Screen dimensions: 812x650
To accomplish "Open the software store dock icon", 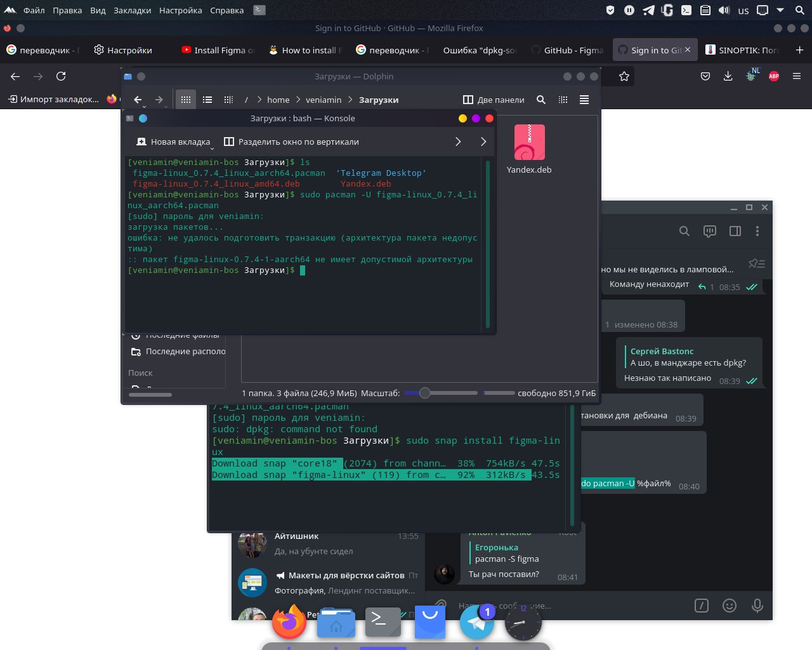I will tap(430, 622).
